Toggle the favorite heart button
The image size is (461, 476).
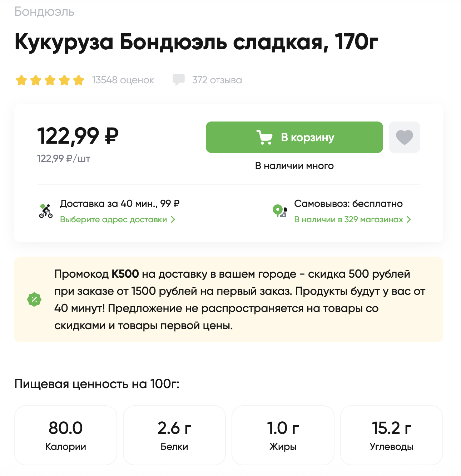coord(404,137)
